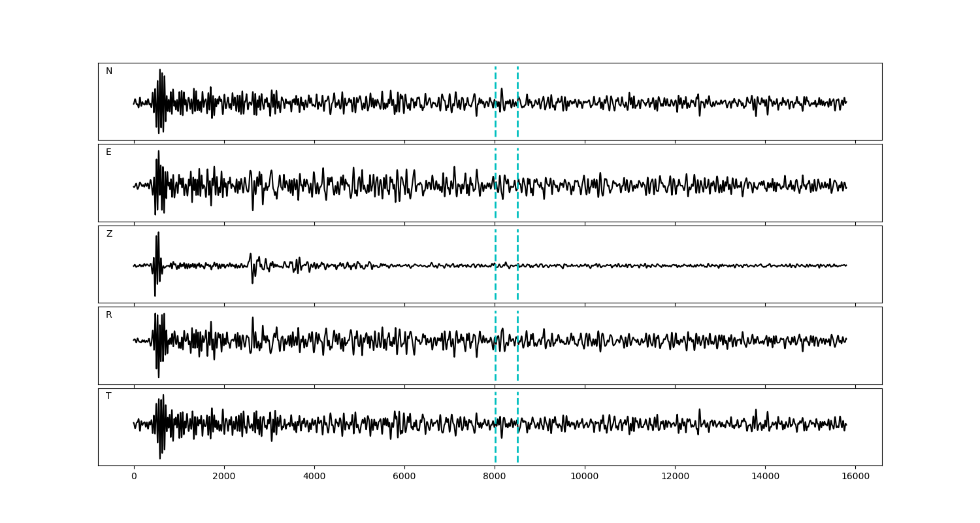Select the T label in bottom panel
Viewport: 980px width, 523px height.
pos(108,396)
